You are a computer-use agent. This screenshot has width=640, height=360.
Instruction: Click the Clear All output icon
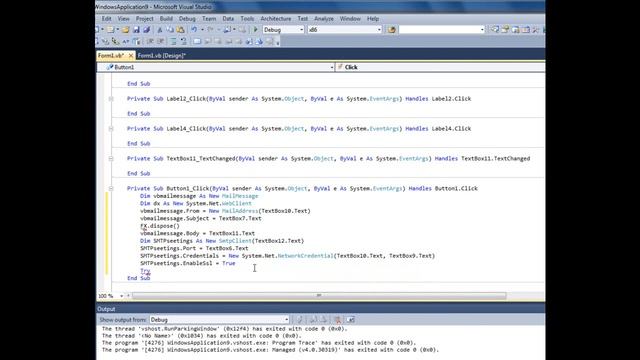coord(338,320)
